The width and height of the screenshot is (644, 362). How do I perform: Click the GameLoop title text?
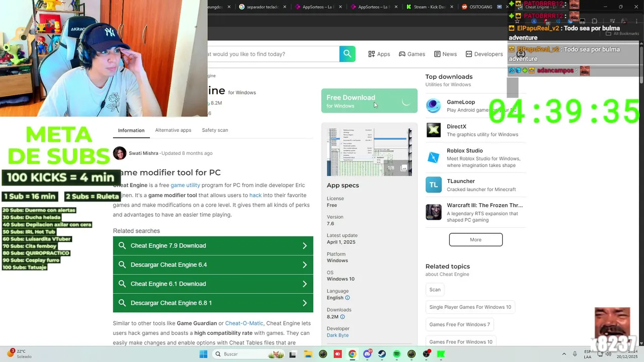pyautogui.click(x=460, y=102)
